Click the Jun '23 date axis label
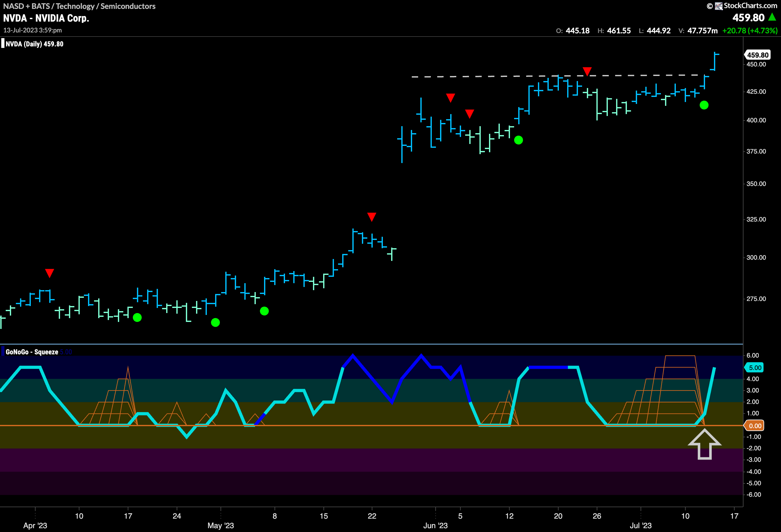 tap(435, 525)
